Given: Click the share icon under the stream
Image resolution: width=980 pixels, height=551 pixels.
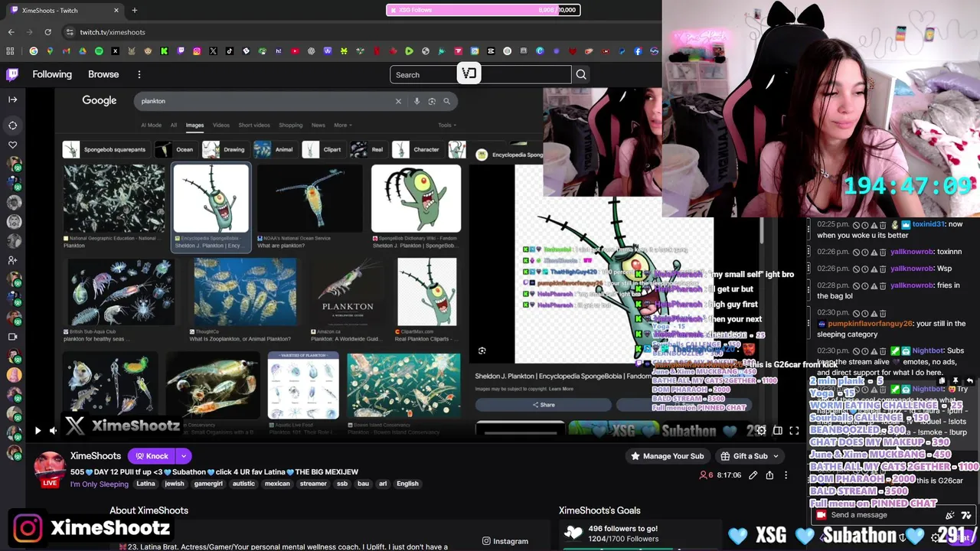Looking at the screenshot, I should pyautogui.click(x=769, y=475).
